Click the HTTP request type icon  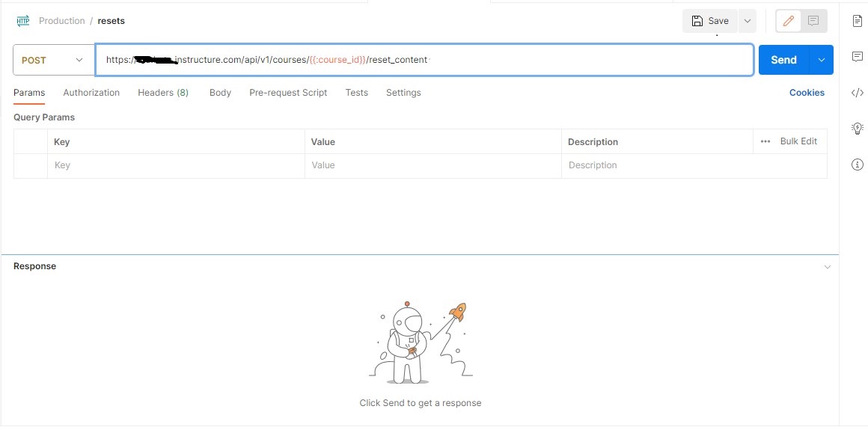click(22, 21)
